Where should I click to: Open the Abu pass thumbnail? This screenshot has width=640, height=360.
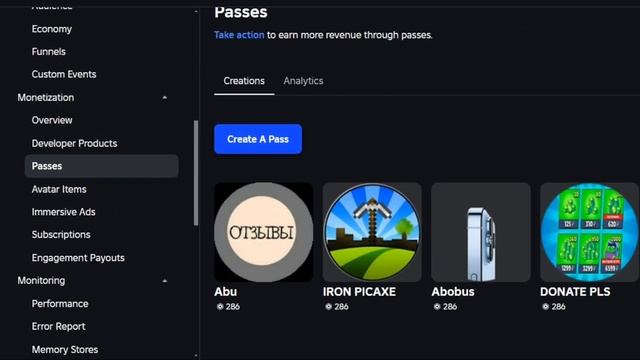tap(264, 232)
